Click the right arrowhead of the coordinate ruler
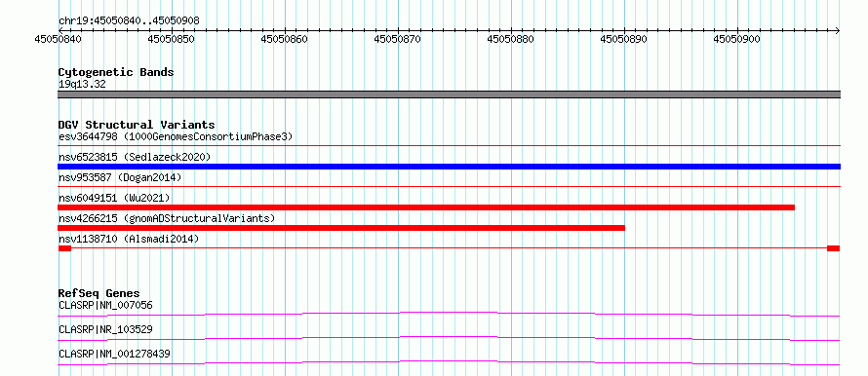This screenshot has width=868, height=376. (x=837, y=30)
